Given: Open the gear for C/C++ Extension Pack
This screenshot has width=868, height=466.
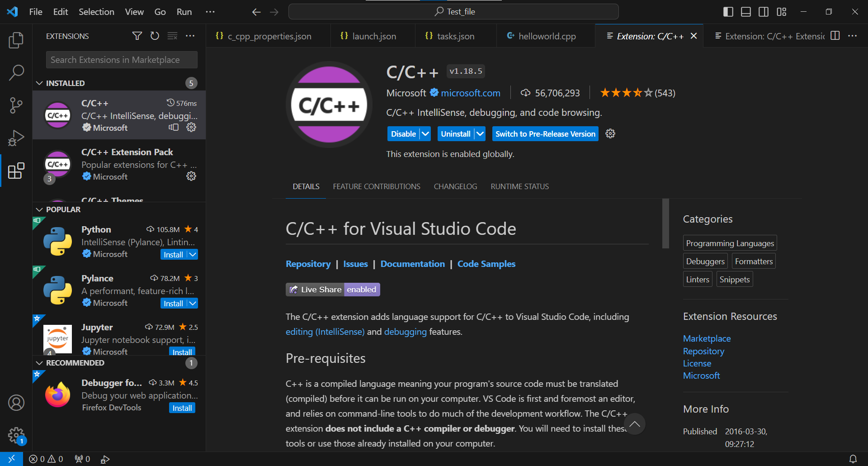Looking at the screenshot, I should (191, 176).
